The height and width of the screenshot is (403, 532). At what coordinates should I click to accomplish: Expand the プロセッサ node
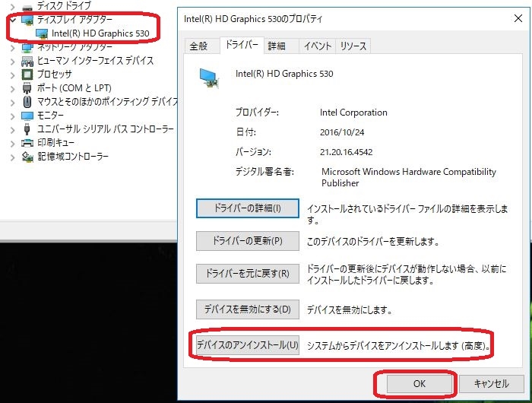pos(13,75)
